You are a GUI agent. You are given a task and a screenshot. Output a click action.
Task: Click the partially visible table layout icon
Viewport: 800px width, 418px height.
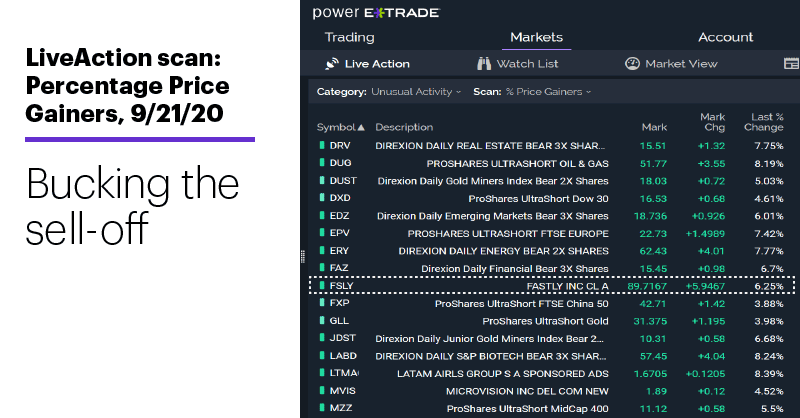coord(791,64)
